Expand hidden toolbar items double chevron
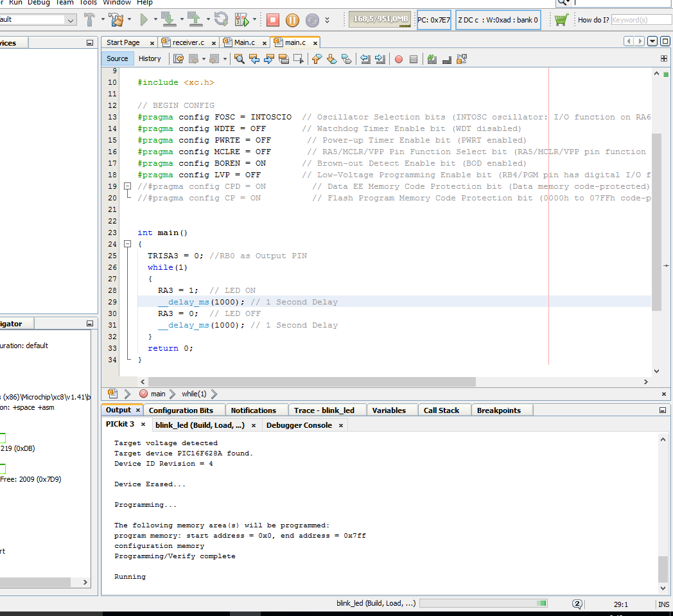 327,20
